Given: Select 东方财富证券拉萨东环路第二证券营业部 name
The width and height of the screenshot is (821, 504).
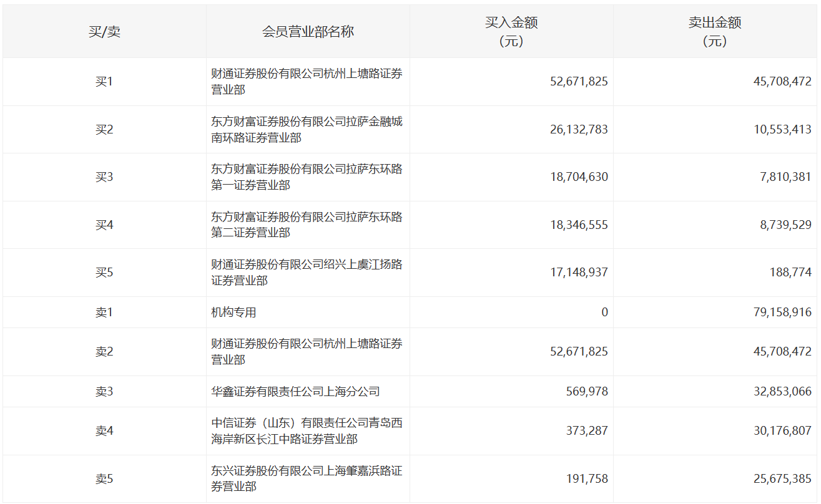Looking at the screenshot, I should (x=307, y=225).
